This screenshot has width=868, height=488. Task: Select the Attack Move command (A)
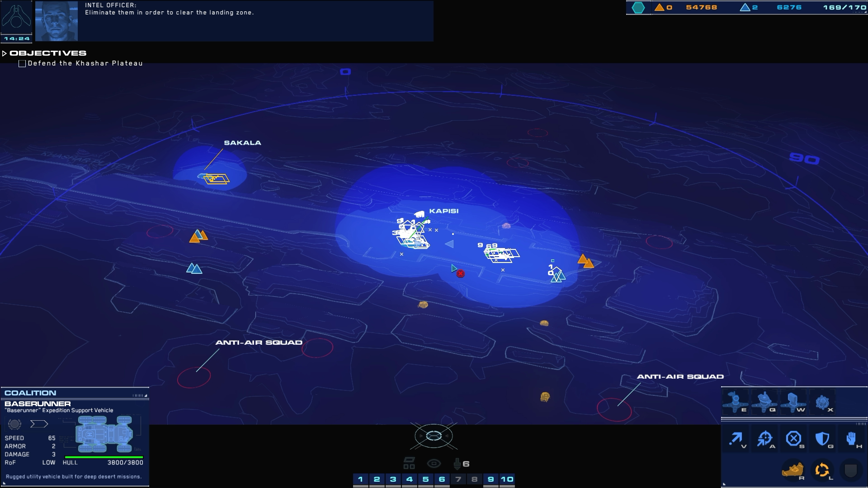(x=765, y=438)
